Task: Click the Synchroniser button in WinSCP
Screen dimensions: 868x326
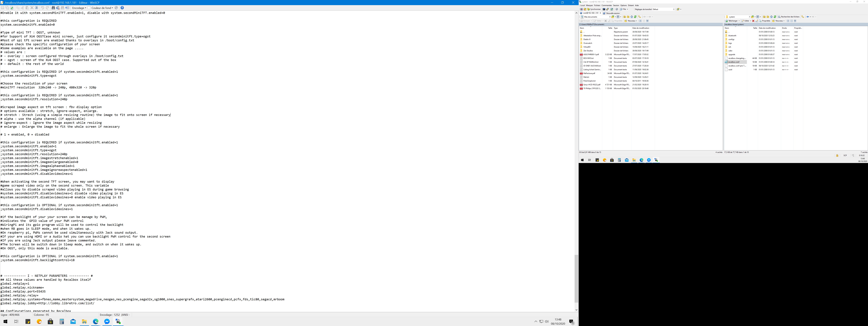Action: (x=594, y=9)
